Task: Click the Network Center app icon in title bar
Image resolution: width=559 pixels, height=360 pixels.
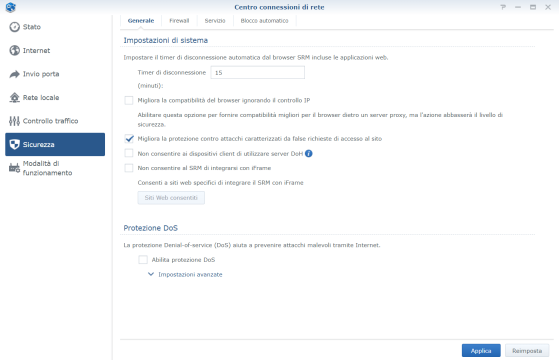Action: click(x=11, y=7)
